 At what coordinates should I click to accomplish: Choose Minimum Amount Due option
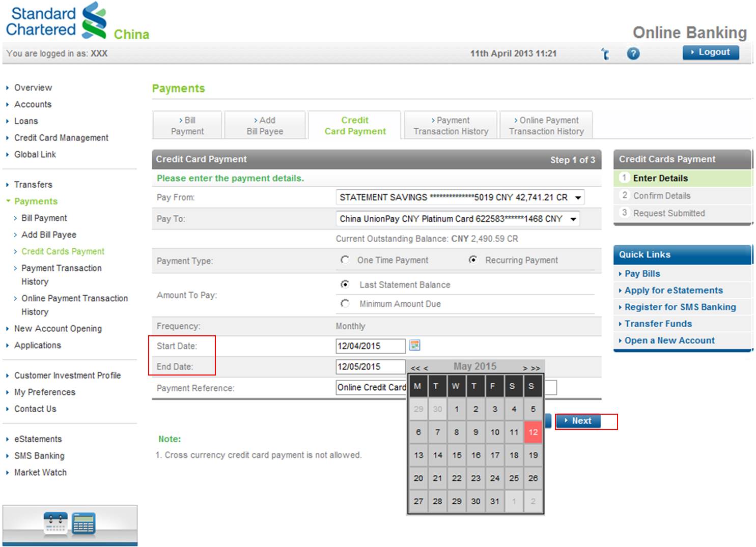[x=345, y=303]
